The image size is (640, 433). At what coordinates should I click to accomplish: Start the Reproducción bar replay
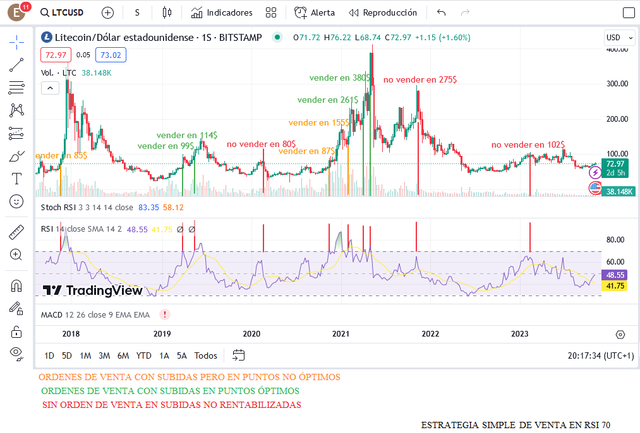click(x=383, y=13)
